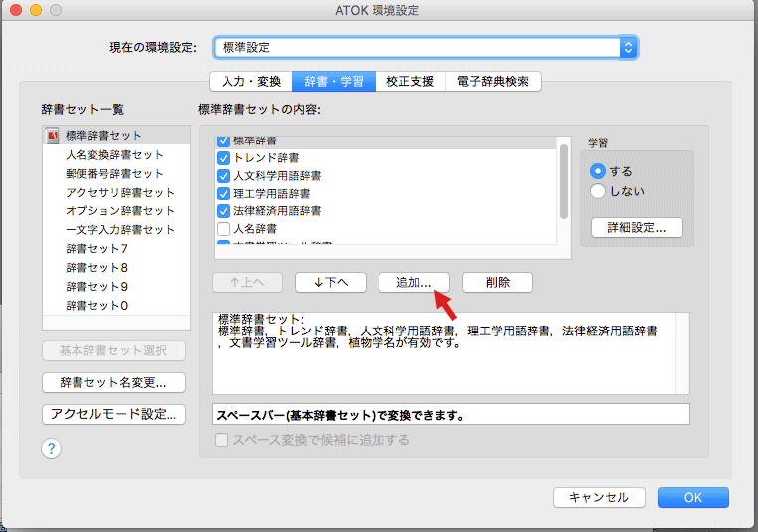Select 辞書セット7 in the list
Image resolution: width=758 pixels, height=532 pixels.
(116, 248)
